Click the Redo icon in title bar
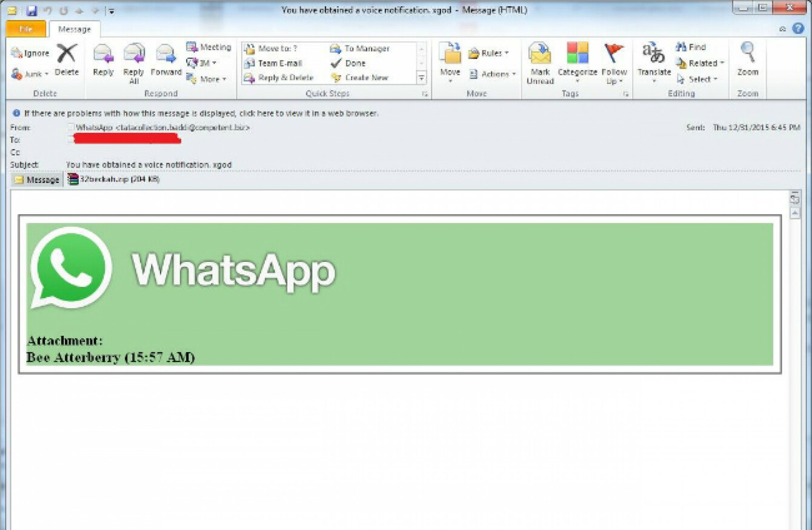The width and height of the screenshot is (812, 530). pyautogui.click(x=64, y=10)
